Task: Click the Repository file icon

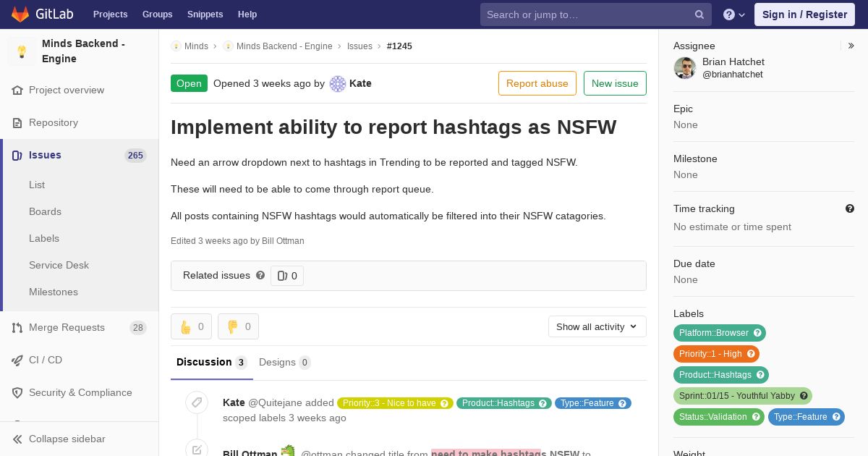Action: (x=17, y=123)
